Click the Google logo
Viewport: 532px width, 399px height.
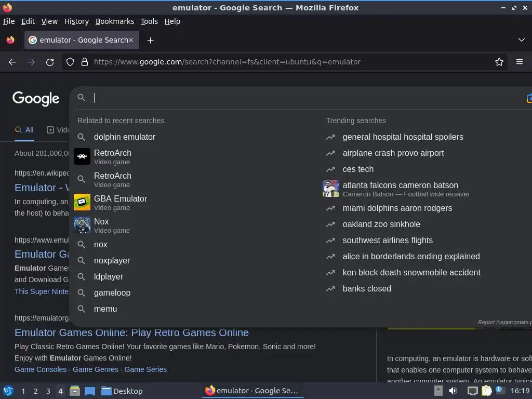(x=36, y=99)
